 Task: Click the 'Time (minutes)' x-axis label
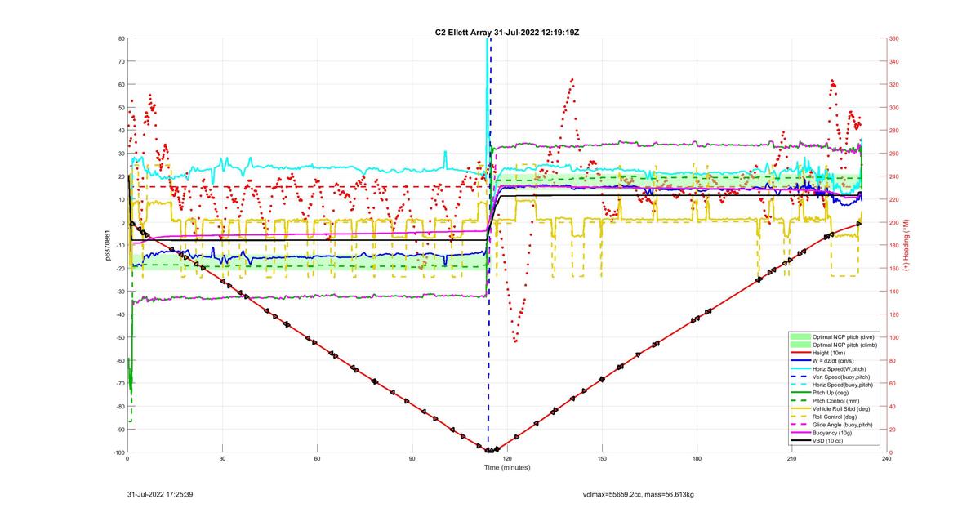coord(507,468)
